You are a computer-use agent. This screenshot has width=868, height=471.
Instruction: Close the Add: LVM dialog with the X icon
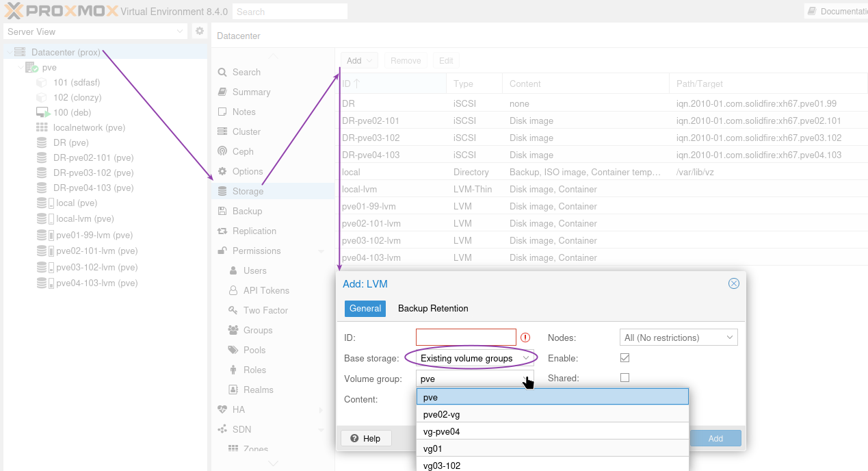[734, 283]
